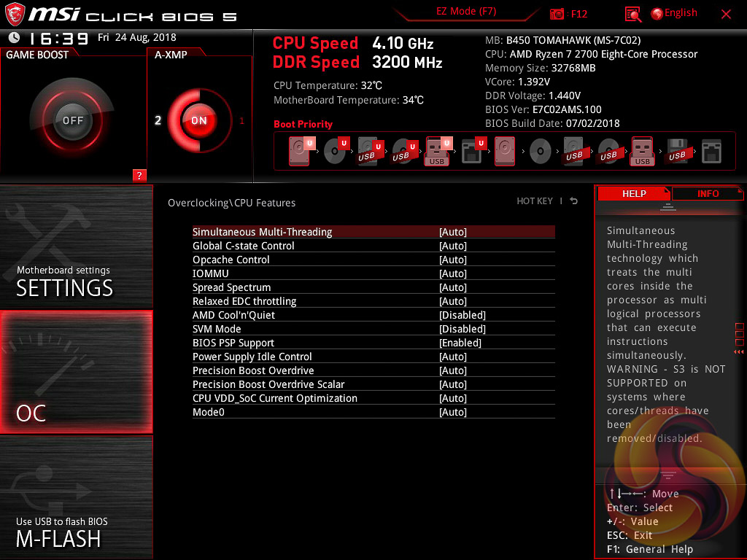The width and height of the screenshot is (747, 560).
Task: Click the Overclocking\CPU Features breadcrumb
Action: coord(231,203)
